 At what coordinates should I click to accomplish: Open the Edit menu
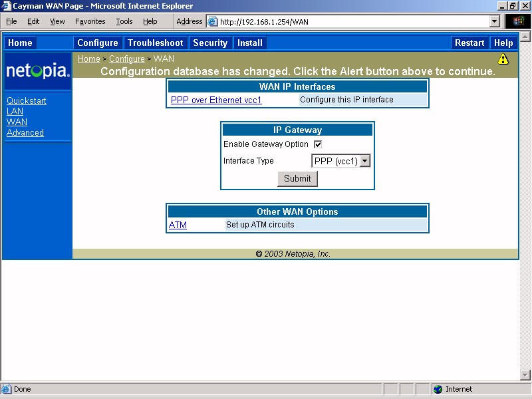[x=33, y=21]
